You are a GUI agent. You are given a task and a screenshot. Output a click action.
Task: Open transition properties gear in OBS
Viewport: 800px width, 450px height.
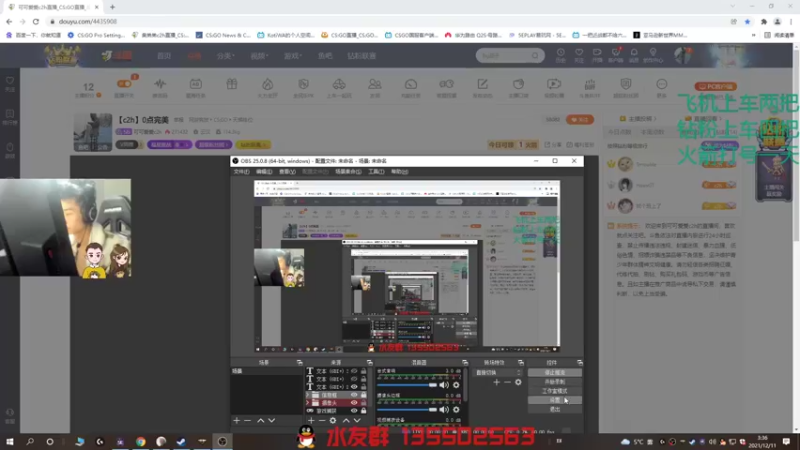point(518,382)
